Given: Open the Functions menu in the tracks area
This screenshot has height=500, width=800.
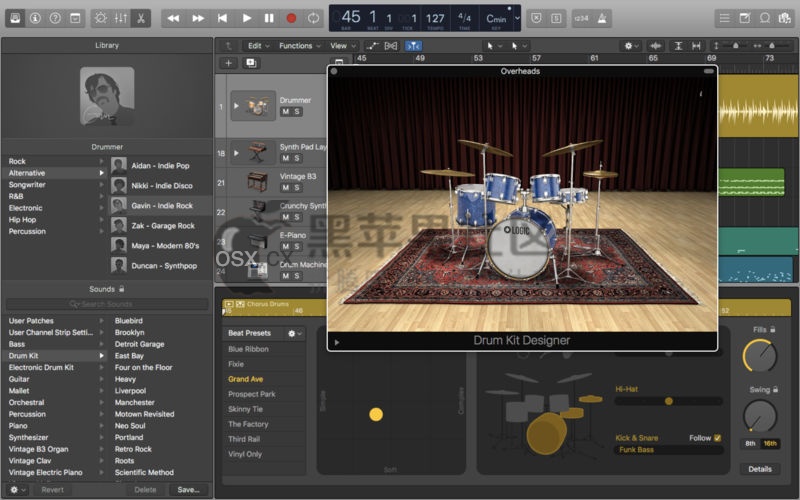Looking at the screenshot, I should 299,46.
